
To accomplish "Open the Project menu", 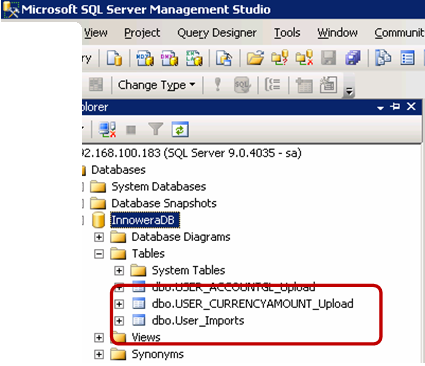I will pos(142,33).
